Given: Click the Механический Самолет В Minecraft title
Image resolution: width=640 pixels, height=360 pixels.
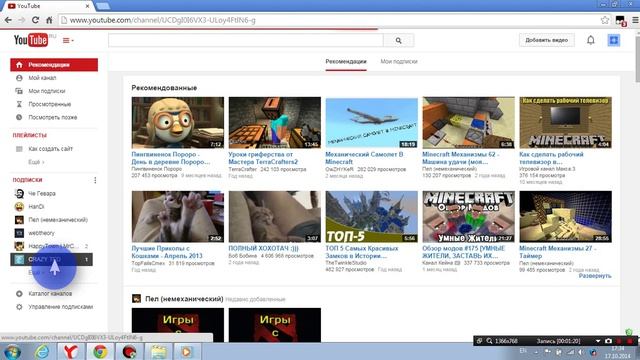Looking at the screenshot, I should [x=364, y=158].
